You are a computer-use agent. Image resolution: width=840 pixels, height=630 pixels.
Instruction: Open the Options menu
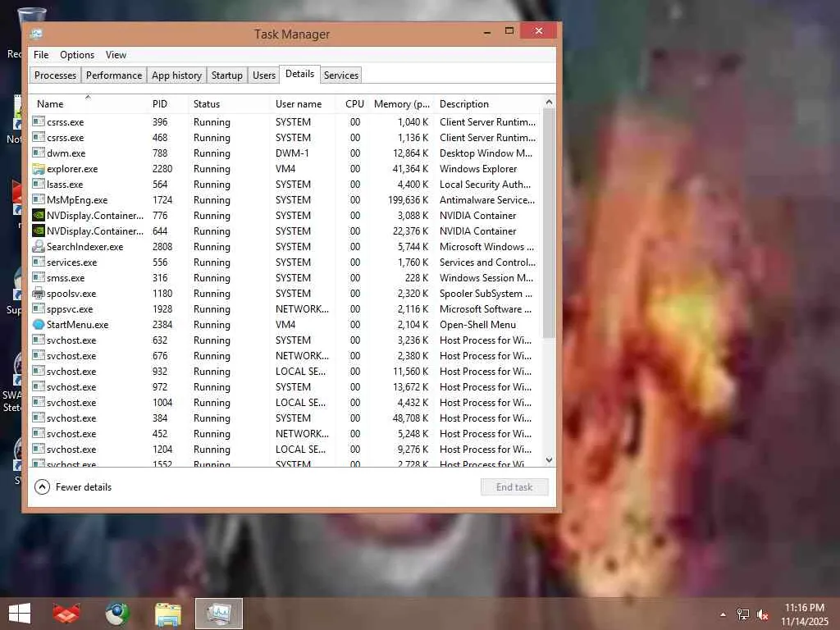(77, 55)
